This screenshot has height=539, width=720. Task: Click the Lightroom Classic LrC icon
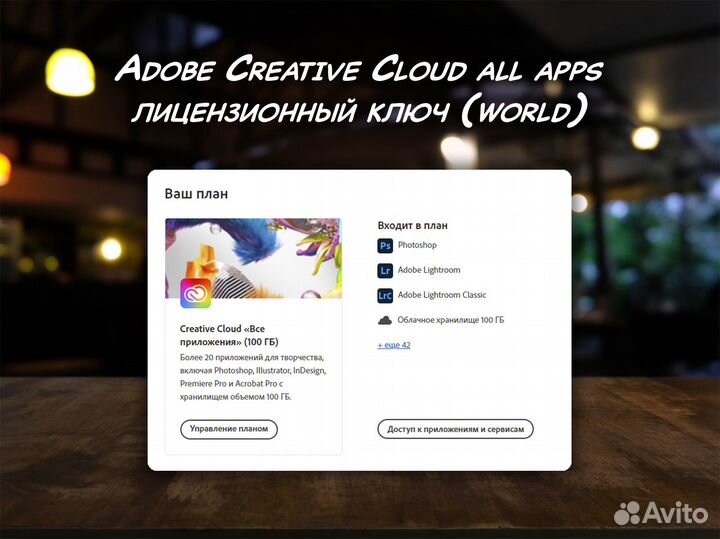[385, 295]
